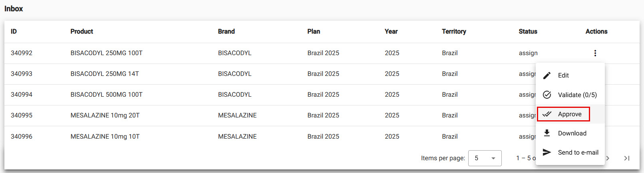The height and width of the screenshot is (173, 644).
Task: Select Approve in the context menu
Action: 570,114
